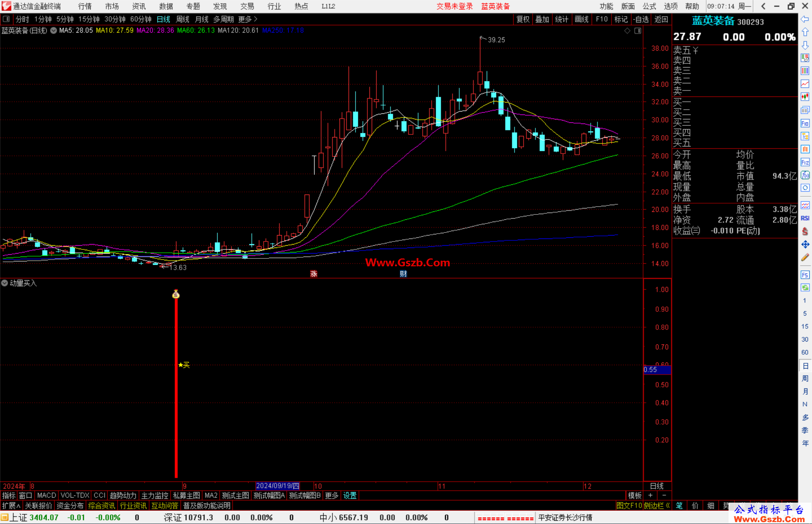This screenshot has width=812, height=524.
Task: Open the colored quote table sidebar icon
Action: tap(805, 71)
